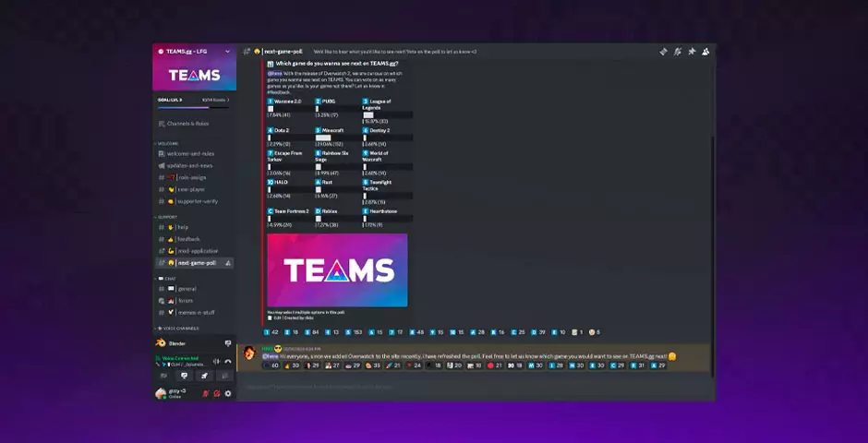Screen dimensions: 868x443
Task: Open Channels & Roles link
Action: (x=187, y=123)
